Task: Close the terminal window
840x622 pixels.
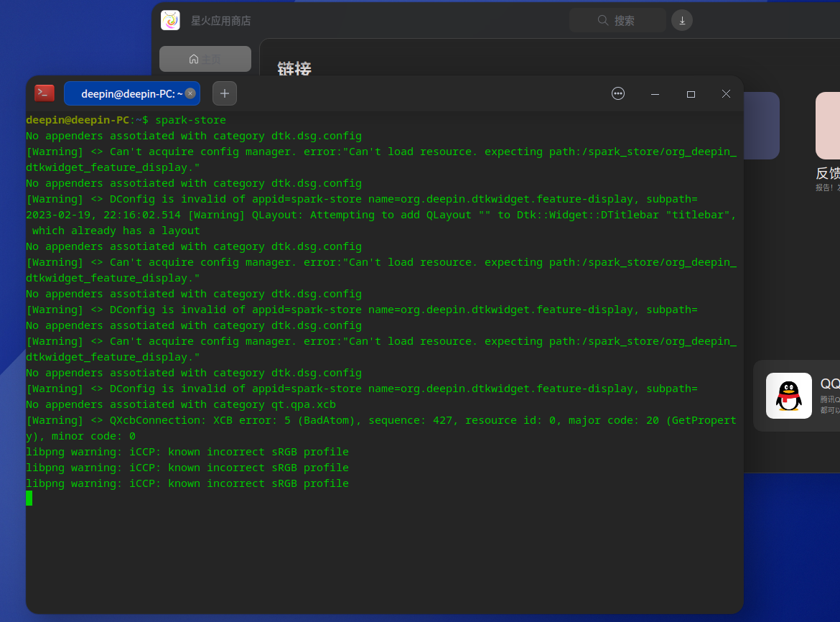Action: coord(726,94)
